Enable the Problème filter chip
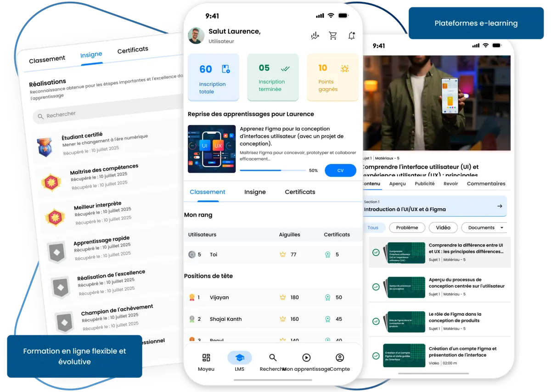This screenshot has height=392, width=551. [407, 227]
